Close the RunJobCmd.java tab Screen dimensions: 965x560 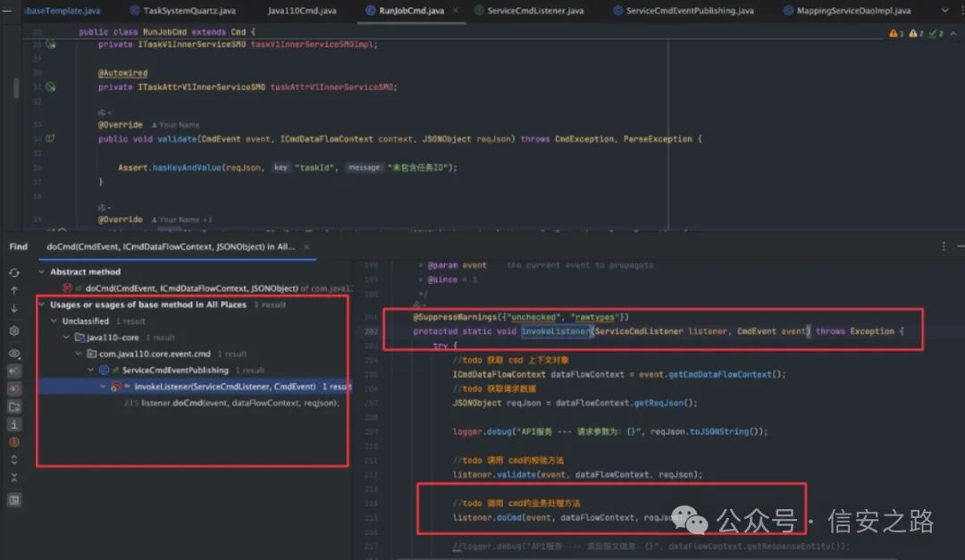click(456, 11)
